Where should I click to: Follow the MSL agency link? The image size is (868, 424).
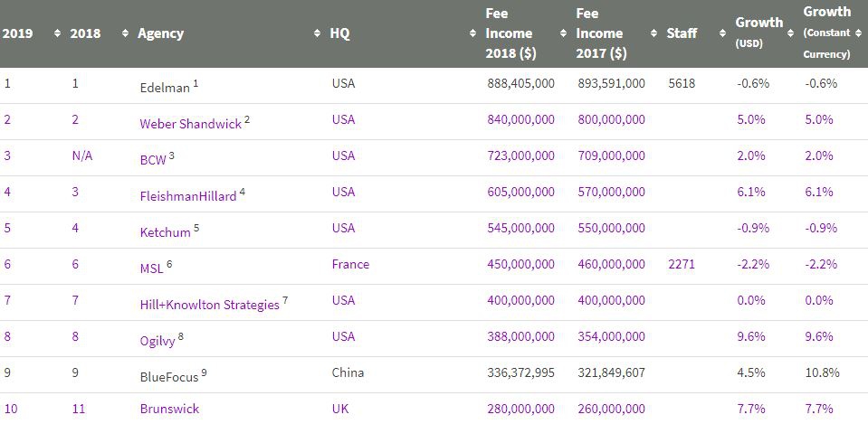tap(150, 269)
